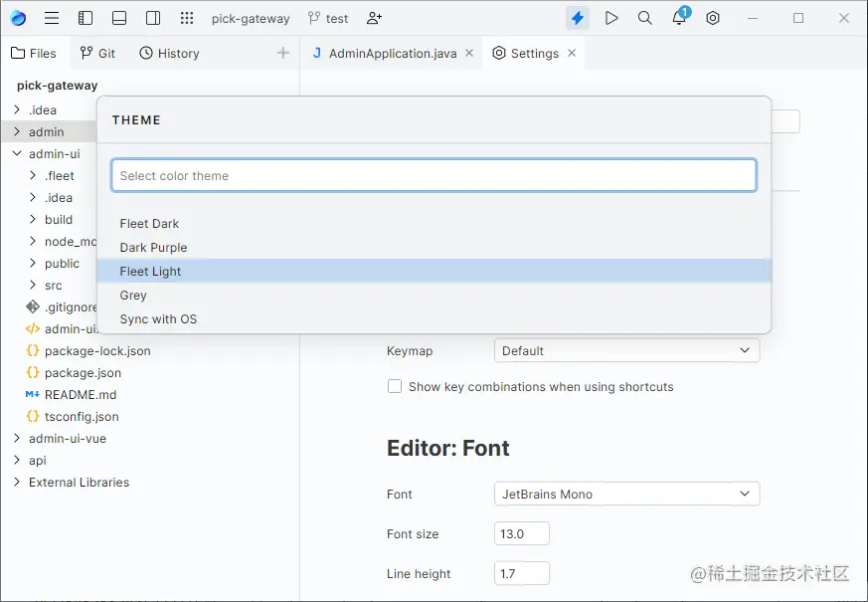The width and height of the screenshot is (868, 602).
Task: Expand the build folder
Action: coord(33,219)
